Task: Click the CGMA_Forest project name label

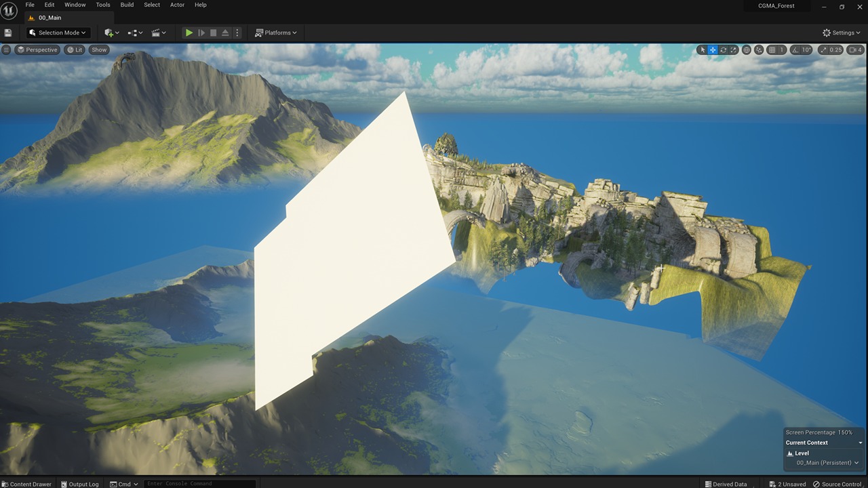Action: coord(776,6)
